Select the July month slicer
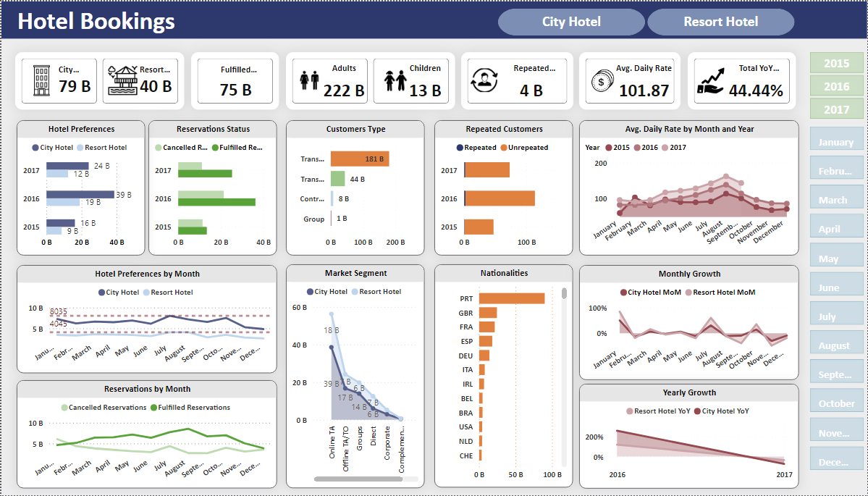 (x=836, y=313)
